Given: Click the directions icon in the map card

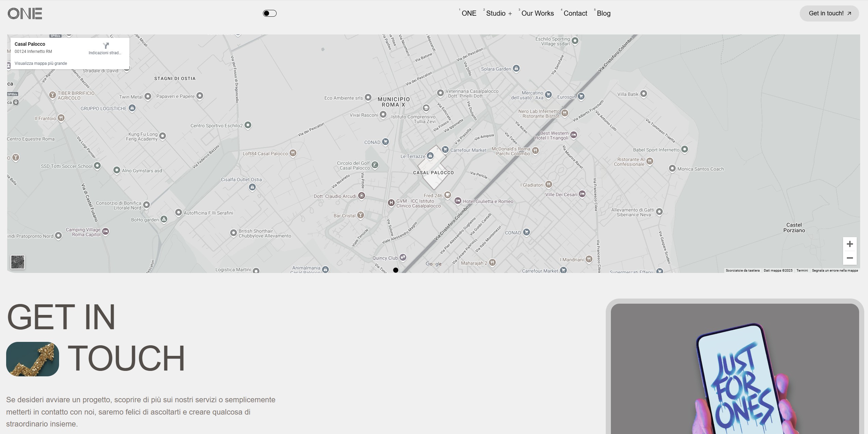Looking at the screenshot, I should coord(106,45).
